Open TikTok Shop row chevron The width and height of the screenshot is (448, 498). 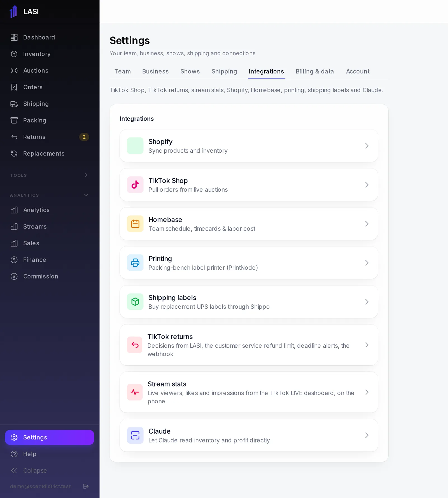pos(367,185)
